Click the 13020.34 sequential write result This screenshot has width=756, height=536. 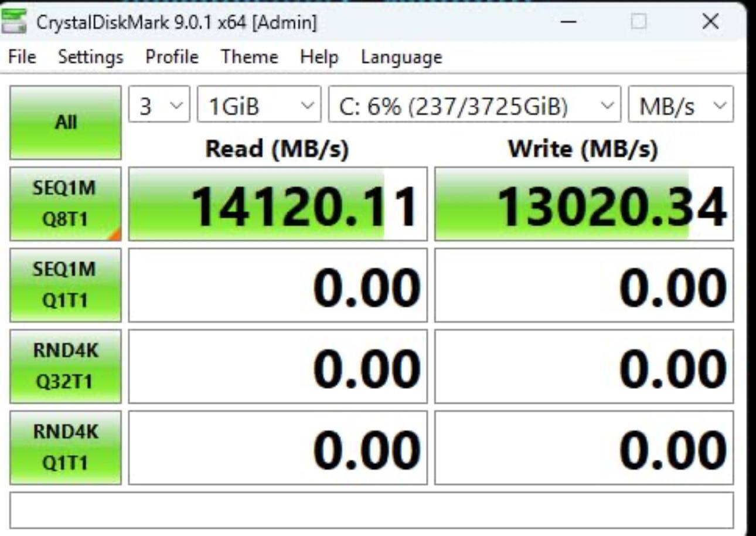584,204
